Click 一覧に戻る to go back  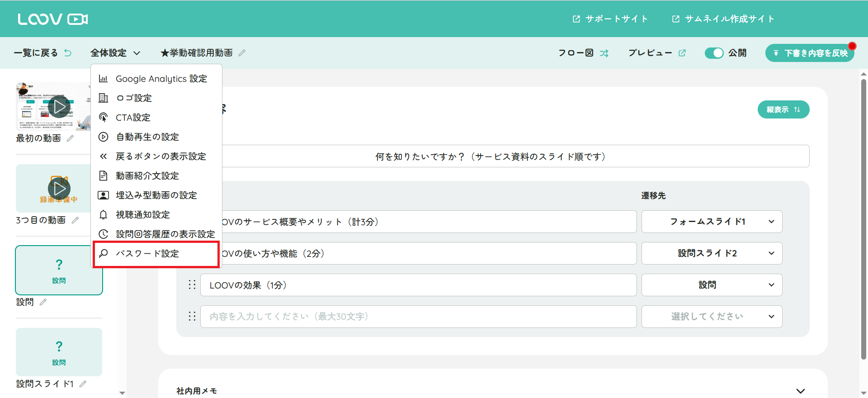click(x=36, y=53)
